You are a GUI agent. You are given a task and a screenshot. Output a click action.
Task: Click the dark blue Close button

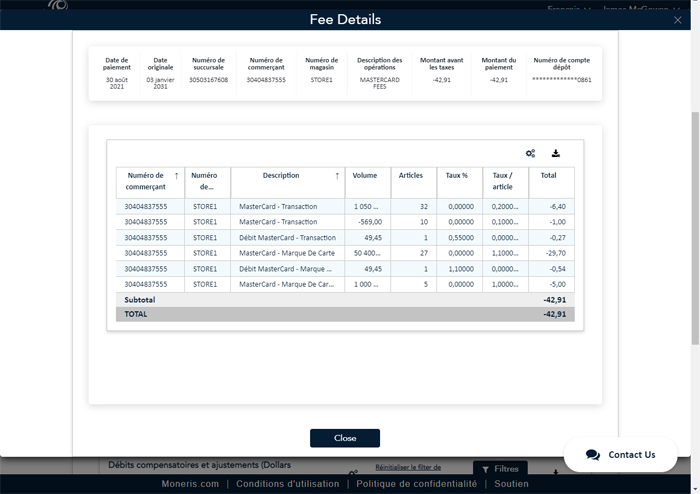[345, 438]
